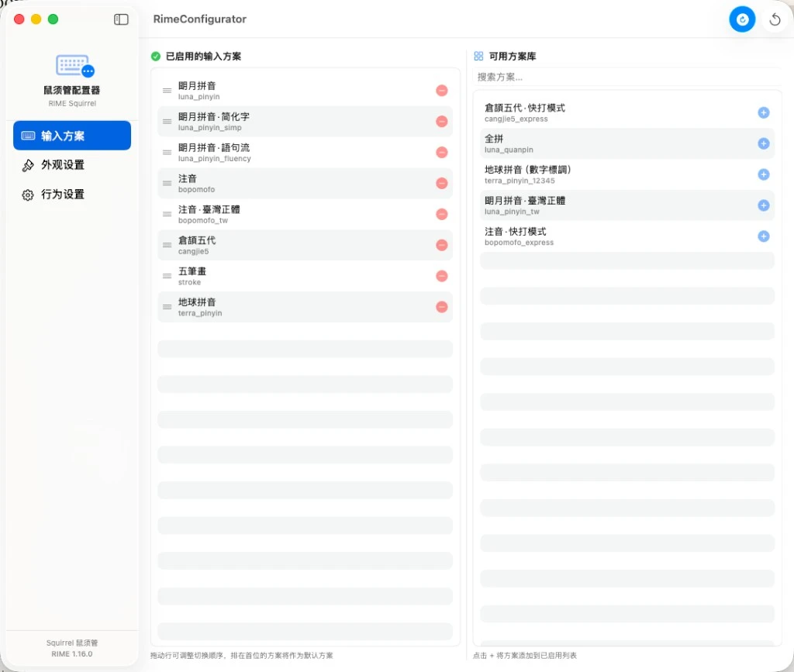
Task: Click the blue deploy refresh button
Action: tap(742, 19)
